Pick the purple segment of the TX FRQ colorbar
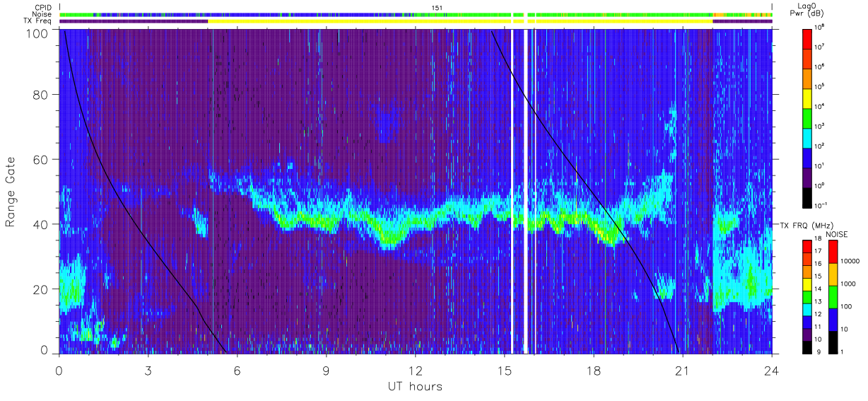This screenshot has width=868, height=401. [x=807, y=333]
